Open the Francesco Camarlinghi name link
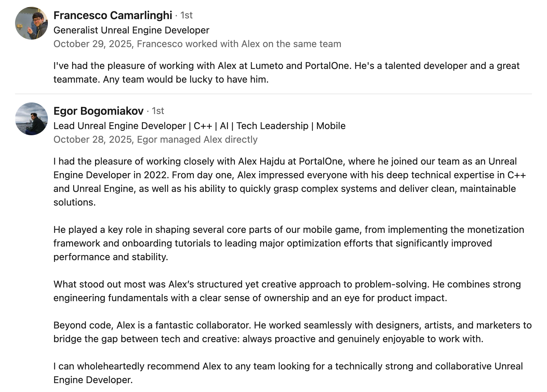The image size is (547, 392). 112,15
